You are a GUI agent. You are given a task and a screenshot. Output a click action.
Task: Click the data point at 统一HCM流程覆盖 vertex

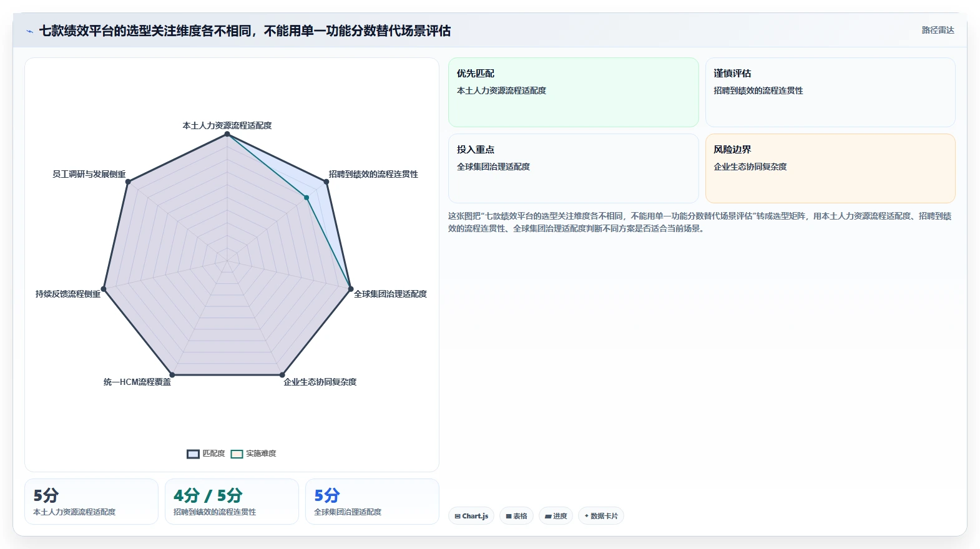coord(172,375)
